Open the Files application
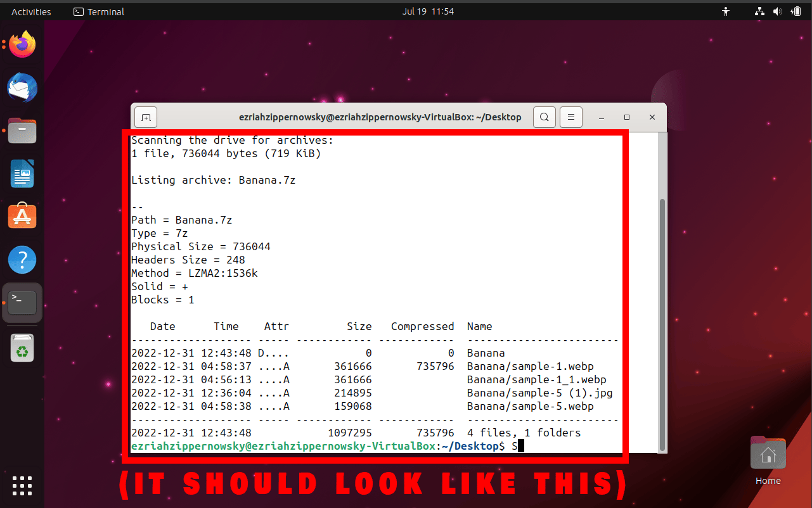The width and height of the screenshot is (812, 508). (22, 130)
